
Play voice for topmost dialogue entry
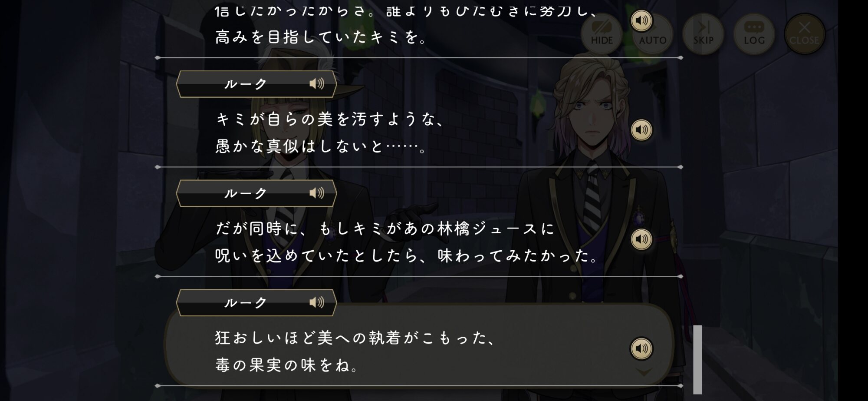(641, 20)
